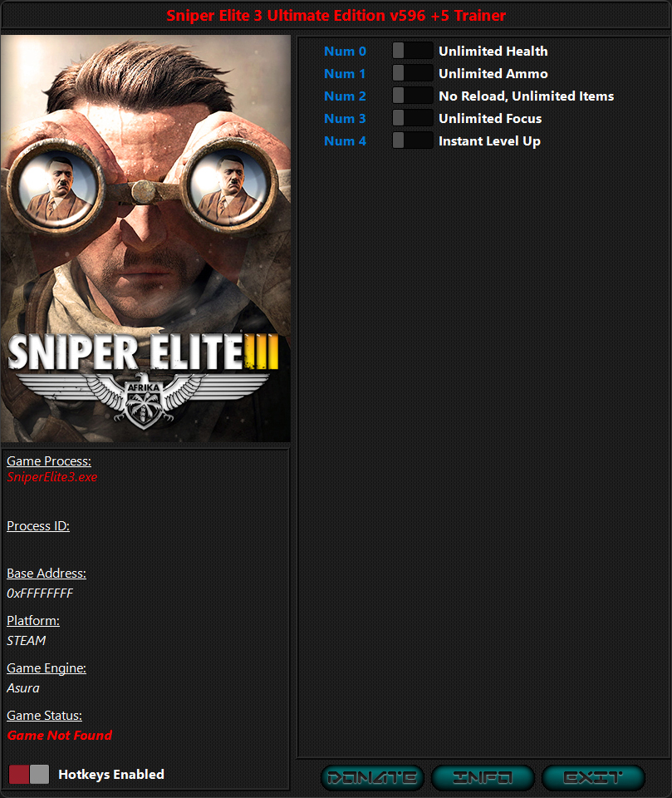This screenshot has width=672, height=798.
Task: Enable the Instant Level Up switch
Action: click(x=413, y=140)
